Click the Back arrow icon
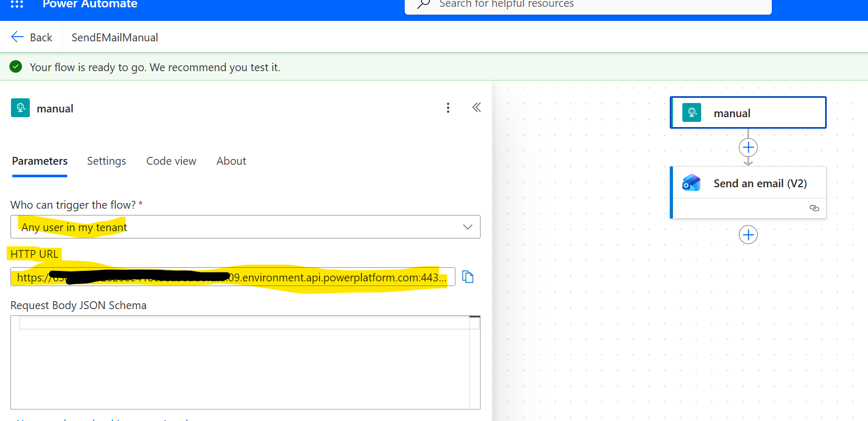Screen dimensions: 868x421 [x=17, y=37]
